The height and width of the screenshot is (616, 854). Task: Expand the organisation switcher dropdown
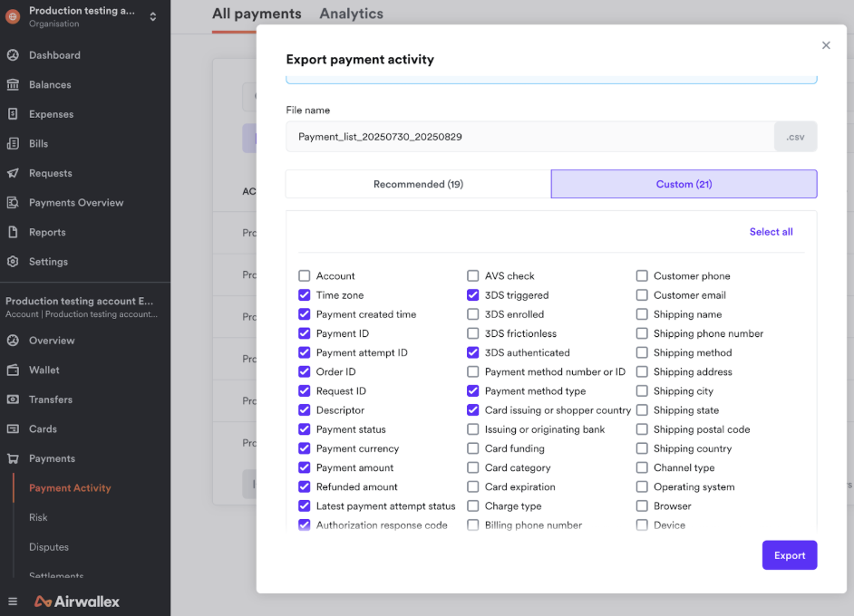(152, 16)
